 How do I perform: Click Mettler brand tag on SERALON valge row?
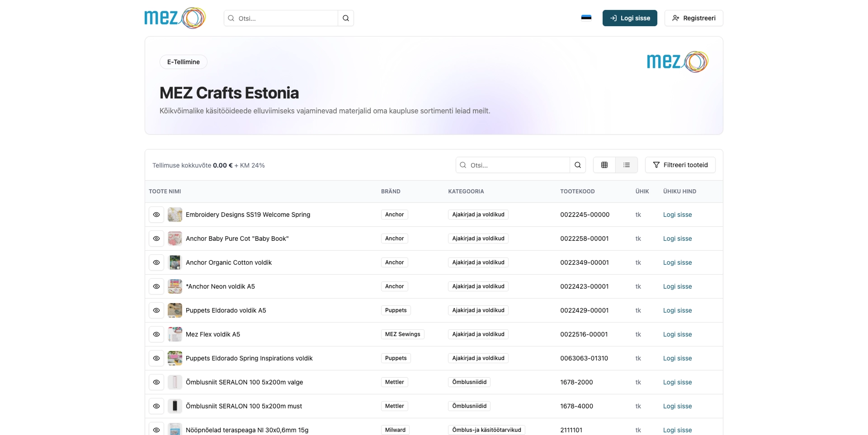[394, 382]
